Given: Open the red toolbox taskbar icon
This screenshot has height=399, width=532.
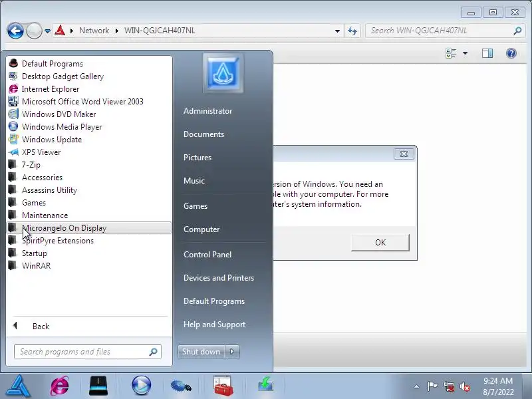Looking at the screenshot, I should pyautogui.click(x=223, y=386).
